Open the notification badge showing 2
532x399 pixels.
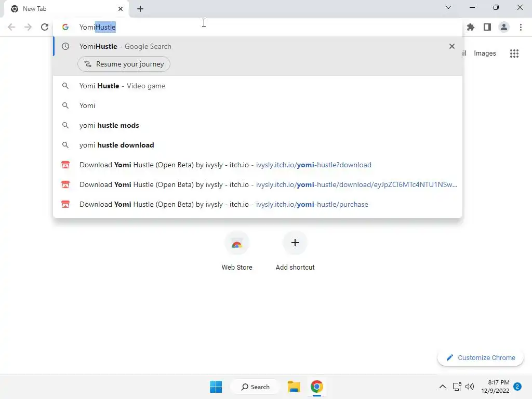(x=517, y=387)
